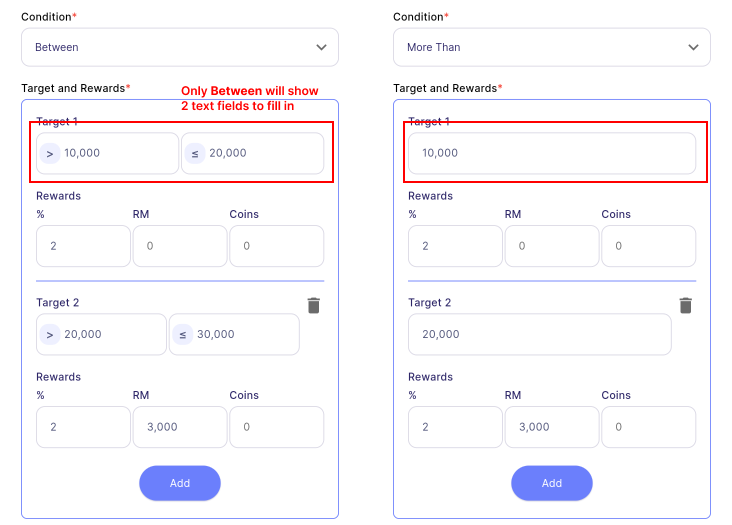
Task: Focus Target 1 field in More Than panel
Action: [x=552, y=153]
